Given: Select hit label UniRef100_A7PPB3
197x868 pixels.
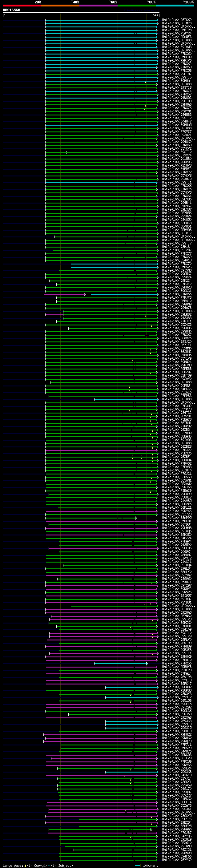Looking at the screenshot, I should 177,396.
